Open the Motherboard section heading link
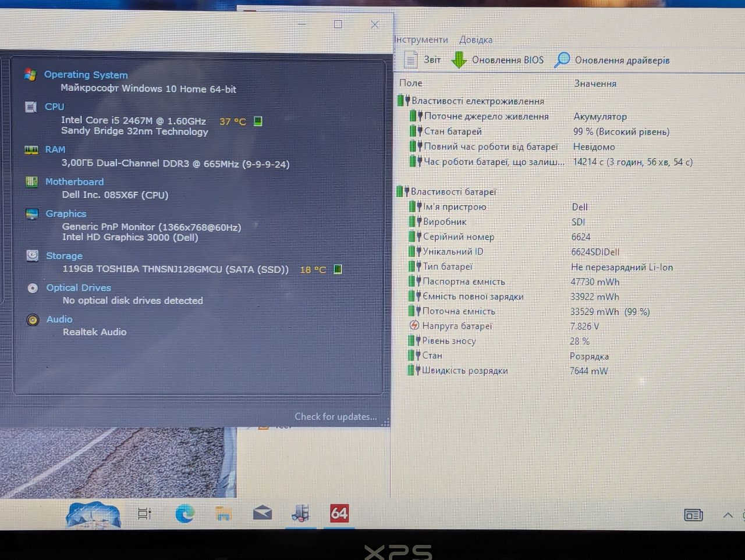 74,182
